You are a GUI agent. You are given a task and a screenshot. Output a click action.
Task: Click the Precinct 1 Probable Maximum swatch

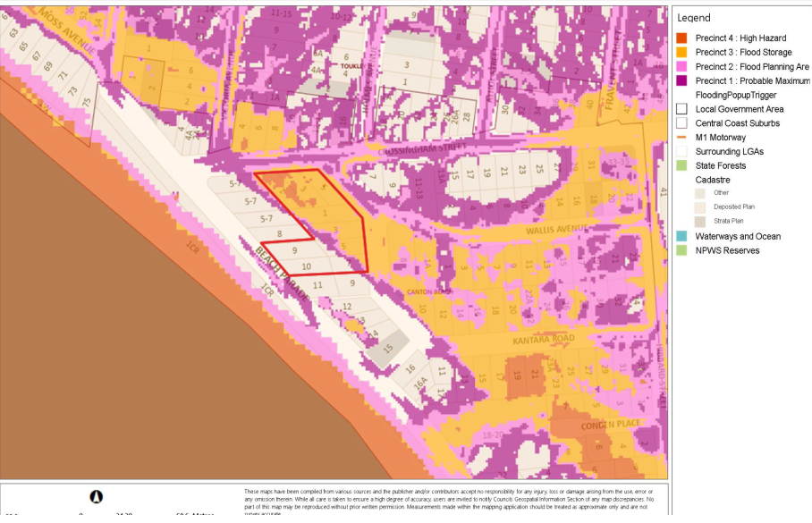681,81
